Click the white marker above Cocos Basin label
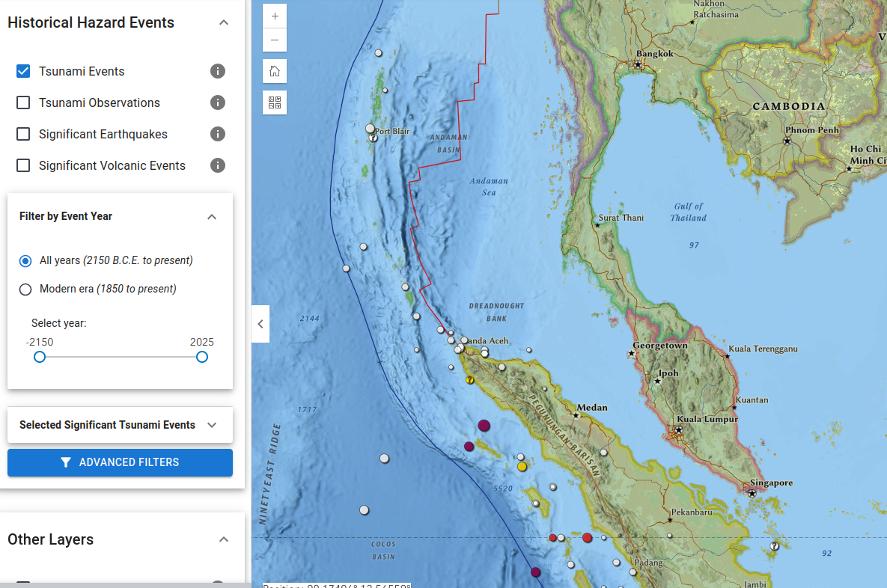Screen dimensions: 887x588 tap(365, 510)
